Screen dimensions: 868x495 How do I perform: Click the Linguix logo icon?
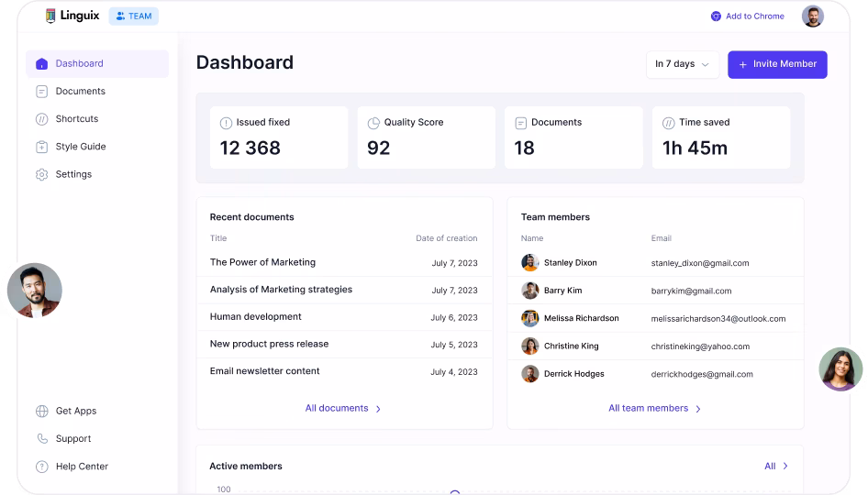pos(51,16)
